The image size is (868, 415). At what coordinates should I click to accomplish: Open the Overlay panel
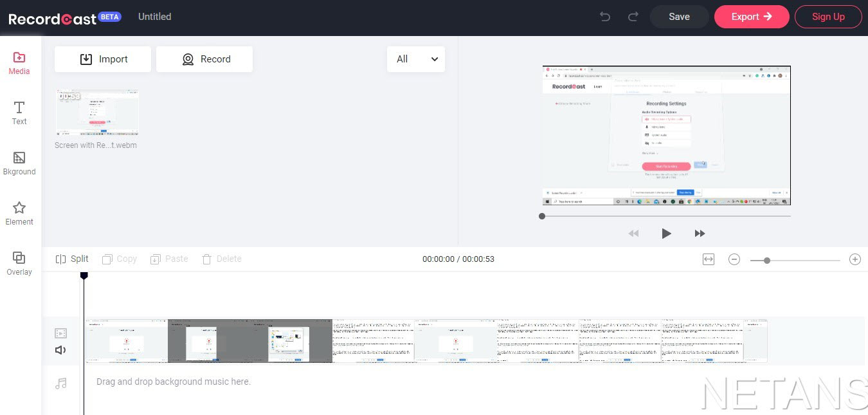19,263
